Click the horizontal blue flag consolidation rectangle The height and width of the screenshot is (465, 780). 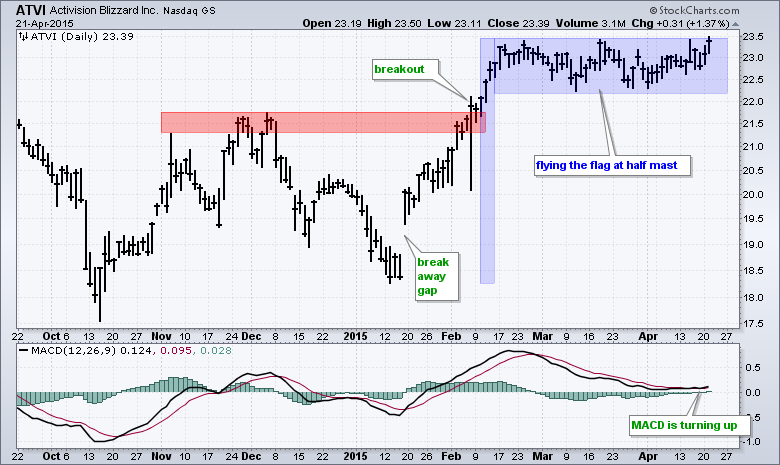pos(611,66)
